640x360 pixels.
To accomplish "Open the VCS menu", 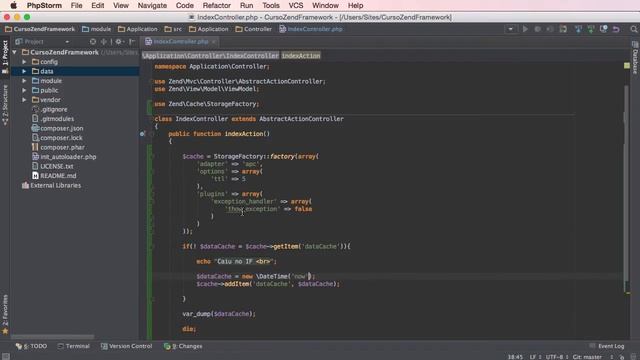I will click(296, 5).
